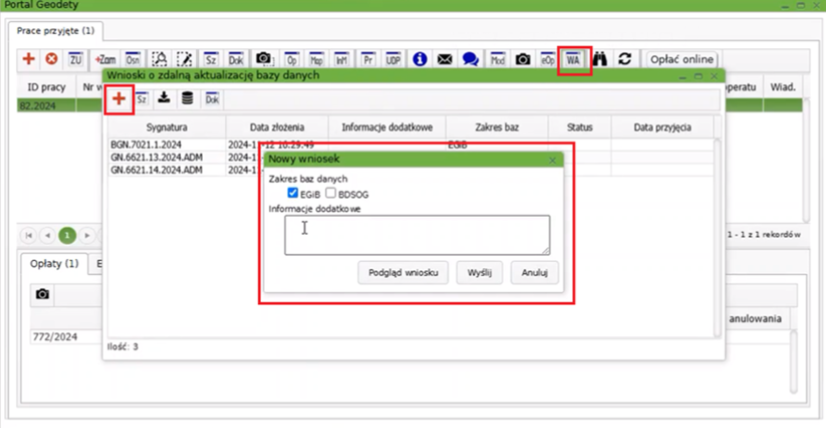This screenshot has width=826, height=428.
Task: Click the blue info circle icon
Action: 420,60
